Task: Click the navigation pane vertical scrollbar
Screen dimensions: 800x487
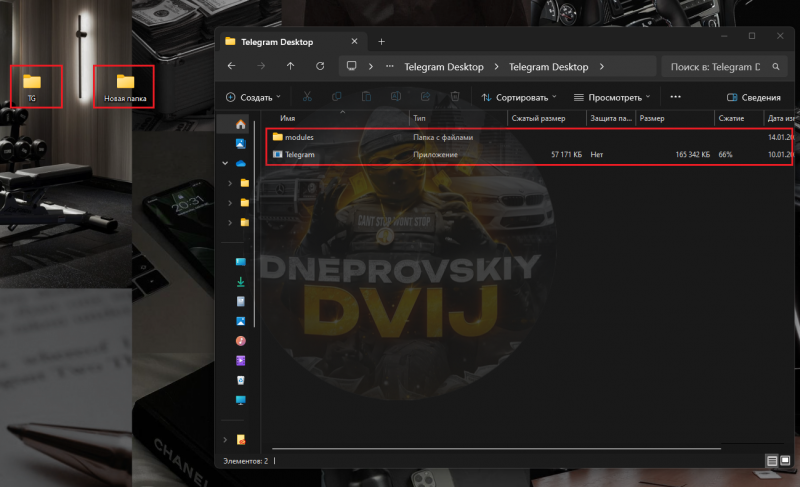Action: click(x=254, y=222)
